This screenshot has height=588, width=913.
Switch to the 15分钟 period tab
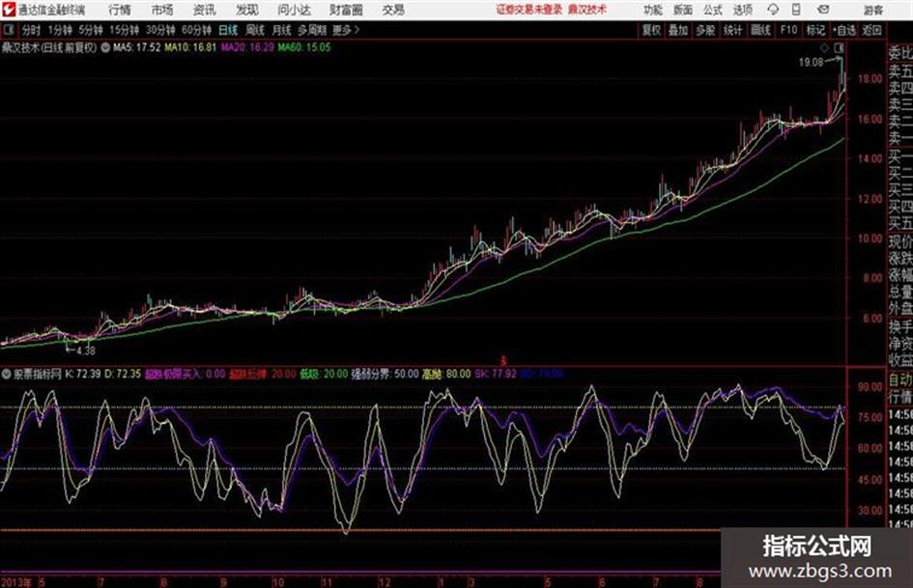click(x=124, y=30)
